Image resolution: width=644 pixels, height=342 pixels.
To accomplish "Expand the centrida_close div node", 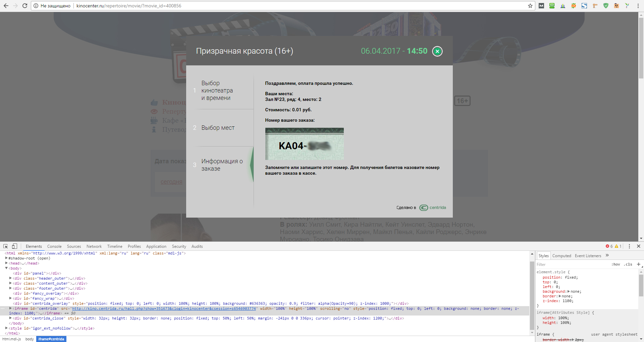I will click(10, 318).
